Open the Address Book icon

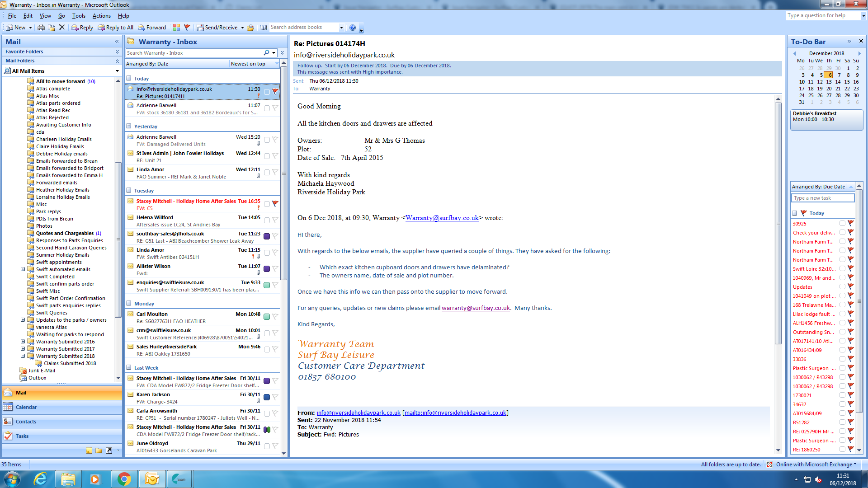pyautogui.click(x=263, y=28)
